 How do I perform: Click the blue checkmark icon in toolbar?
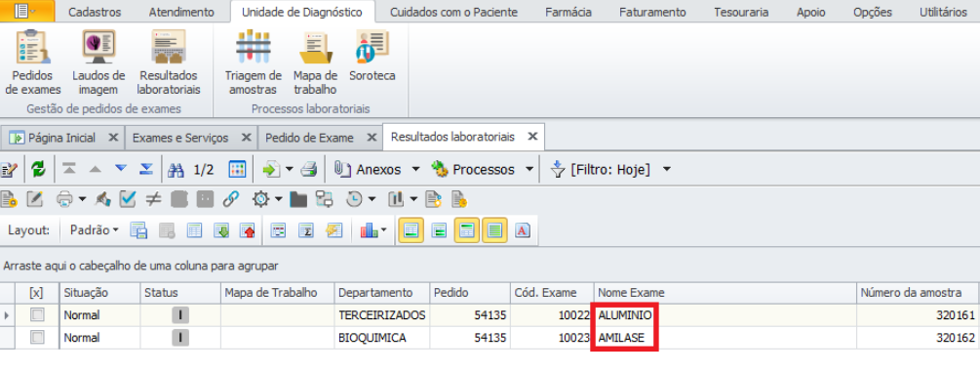pos(128,199)
